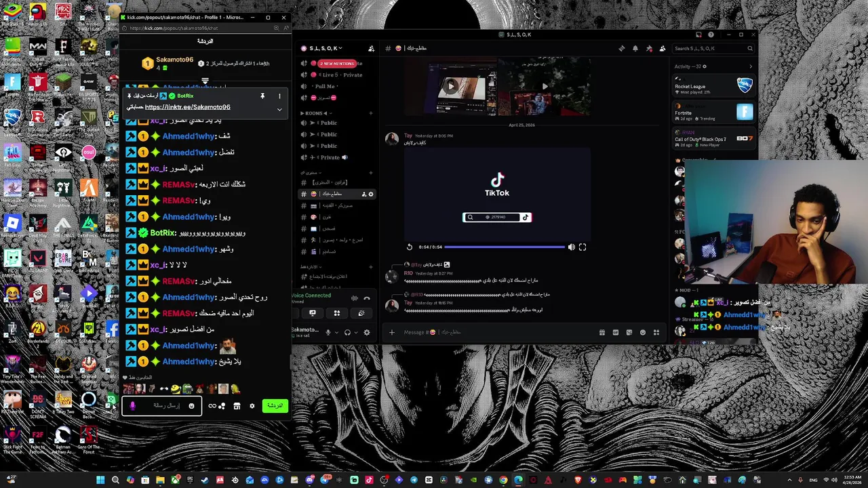This screenshot has width=868, height=488.
Task: Click plus attach button in Discord message bar
Action: (391, 332)
